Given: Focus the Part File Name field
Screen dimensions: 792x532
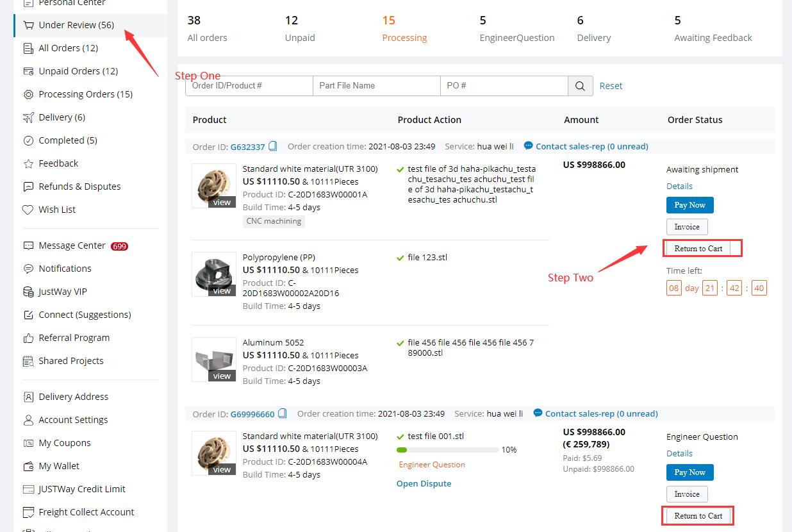Looking at the screenshot, I should (x=377, y=86).
